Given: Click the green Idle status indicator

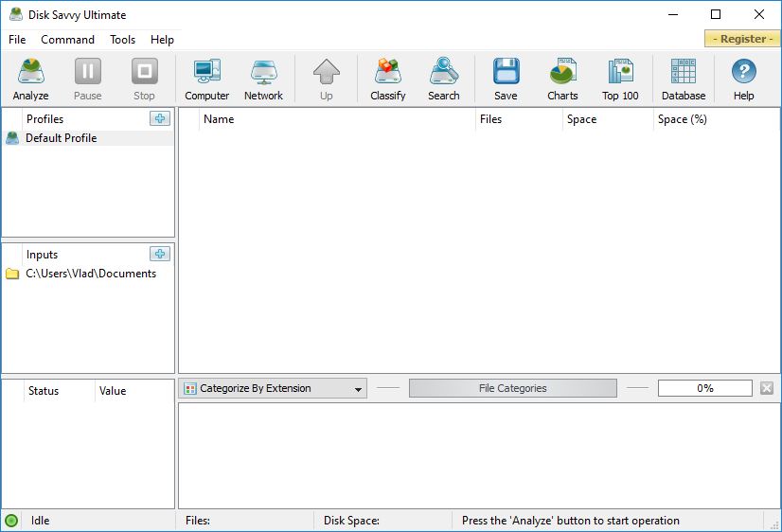Looking at the screenshot, I should coord(11,521).
